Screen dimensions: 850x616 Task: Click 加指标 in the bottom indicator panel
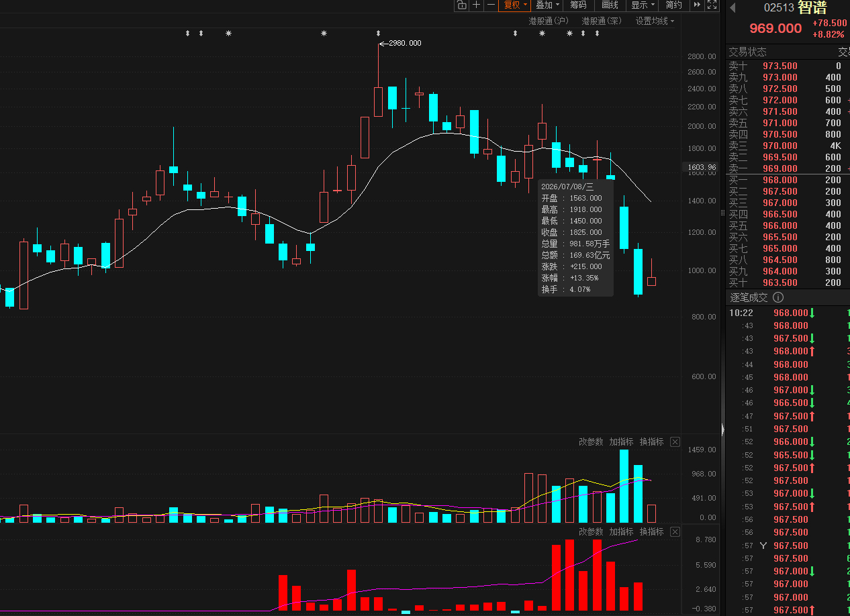pos(622,531)
